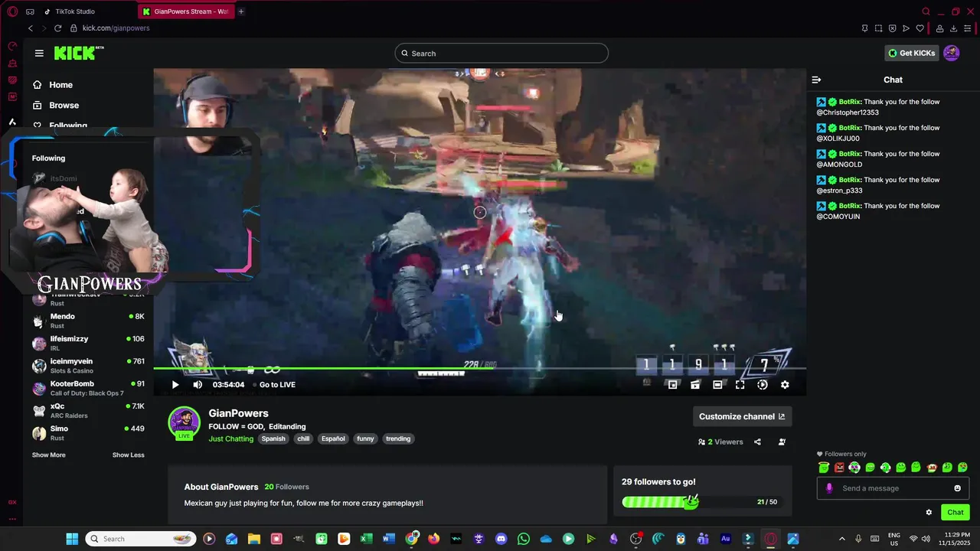Open the clock showing 11:29 PM
Image resolution: width=980 pixels, height=551 pixels.
coord(955,539)
